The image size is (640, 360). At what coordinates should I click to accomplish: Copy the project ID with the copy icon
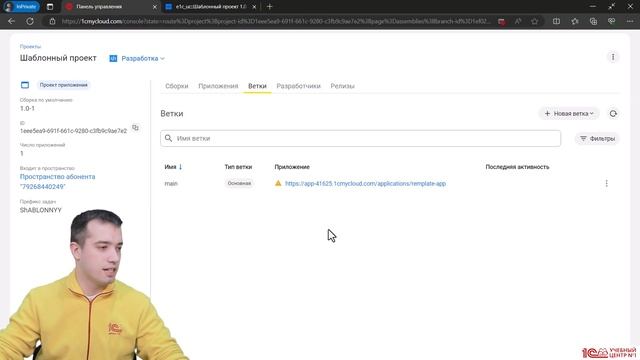click(x=136, y=128)
